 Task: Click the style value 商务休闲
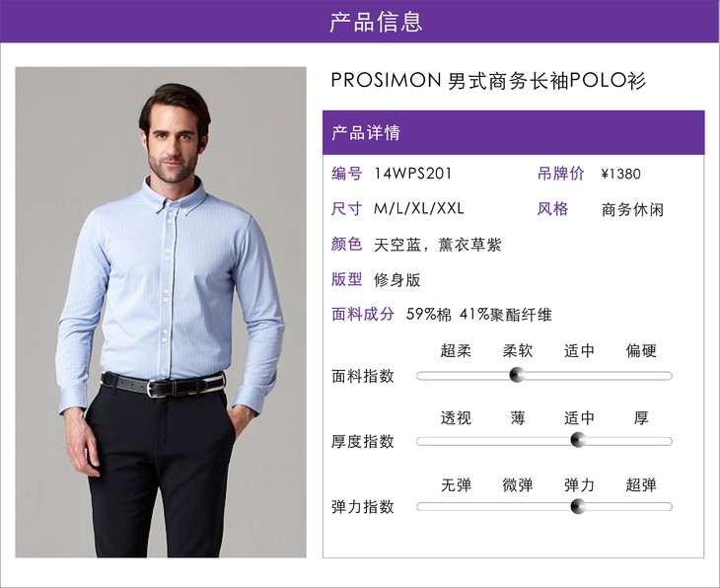(632, 210)
